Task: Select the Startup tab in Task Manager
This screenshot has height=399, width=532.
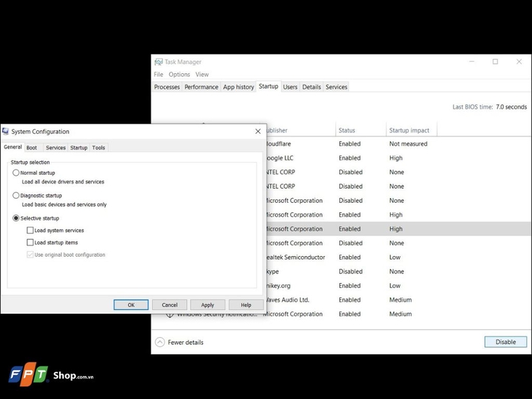Action: (x=269, y=86)
